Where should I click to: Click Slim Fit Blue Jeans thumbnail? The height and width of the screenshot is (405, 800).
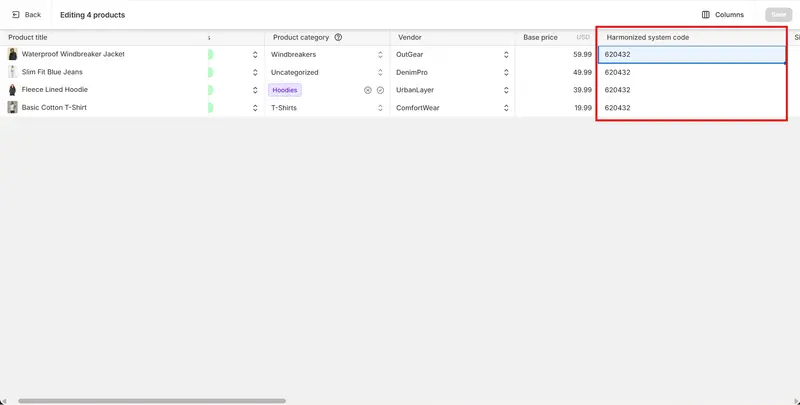12,72
